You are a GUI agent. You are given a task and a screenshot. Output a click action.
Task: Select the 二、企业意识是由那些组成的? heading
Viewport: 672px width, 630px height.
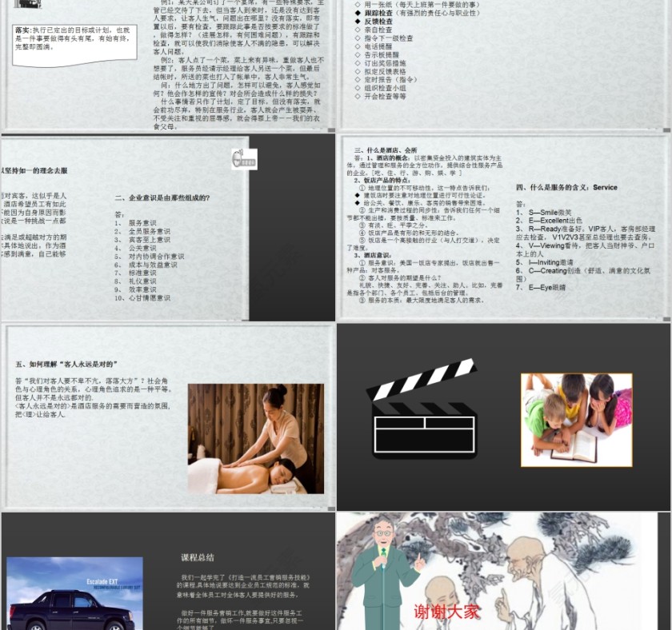pos(162,197)
